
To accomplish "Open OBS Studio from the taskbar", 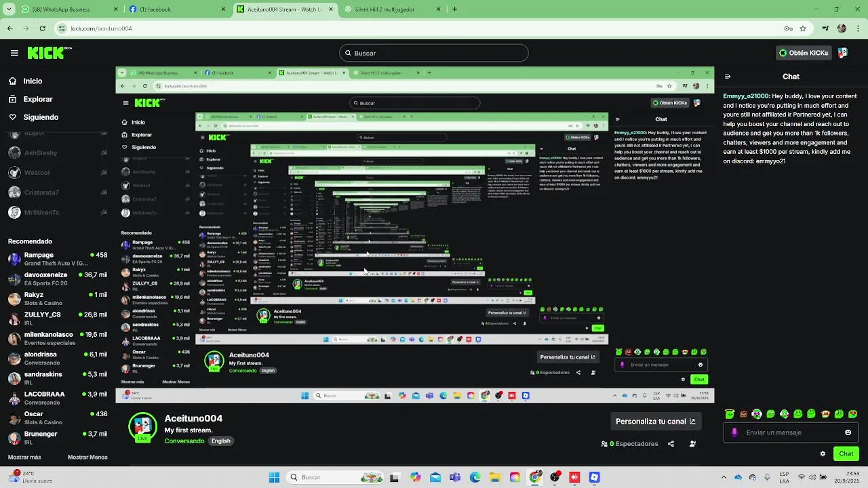I will pyautogui.click(x=555, y=477).
